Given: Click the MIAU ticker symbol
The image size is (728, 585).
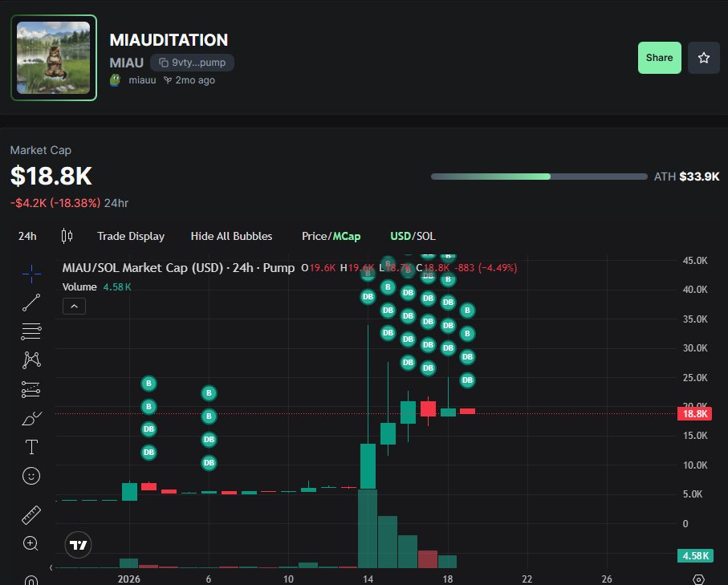Looking at the screenshot, I should tap(126, 63).
